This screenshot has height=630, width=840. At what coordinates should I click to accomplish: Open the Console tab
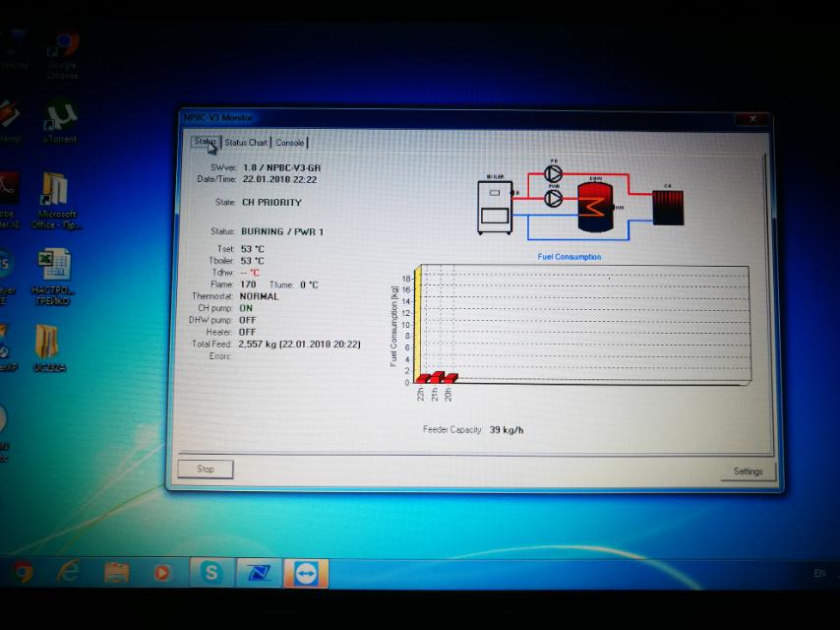tap(290, 143)
